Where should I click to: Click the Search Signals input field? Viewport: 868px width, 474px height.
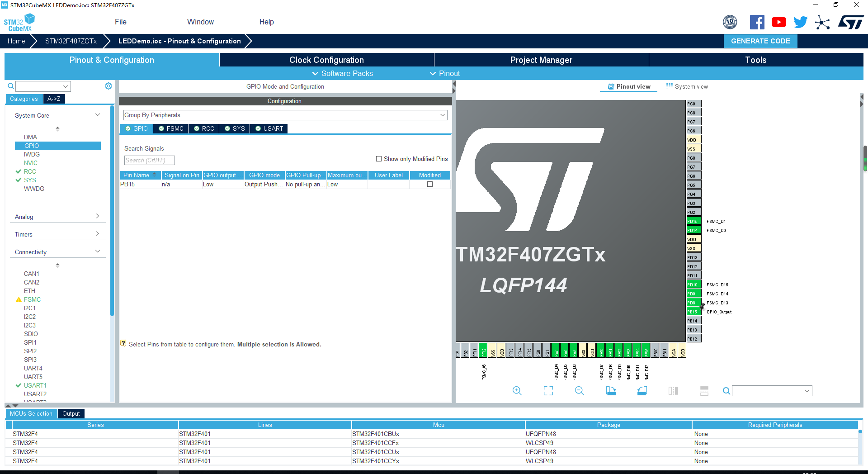click(149, 160)
